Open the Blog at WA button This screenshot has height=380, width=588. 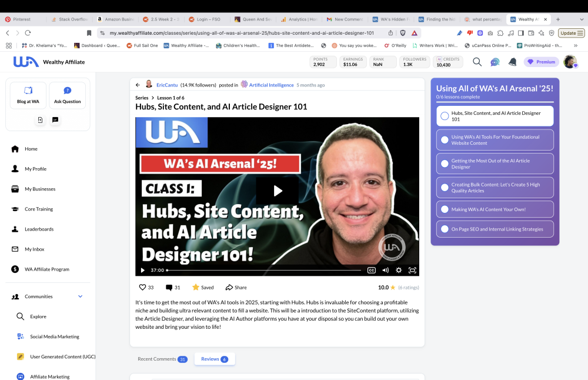[x=28, y=95]
